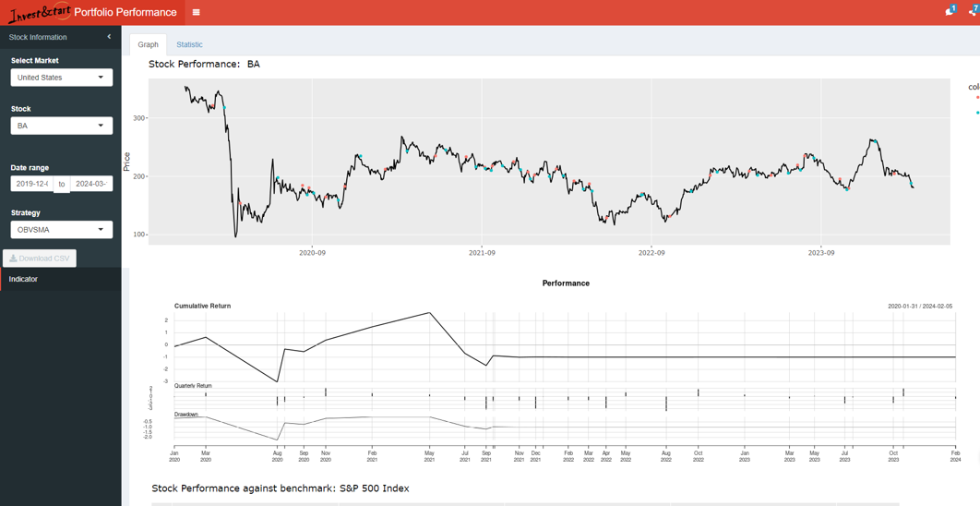Click the Invest&Start logo
Screen dimensions: 980x506
click(x=38, y=13)
